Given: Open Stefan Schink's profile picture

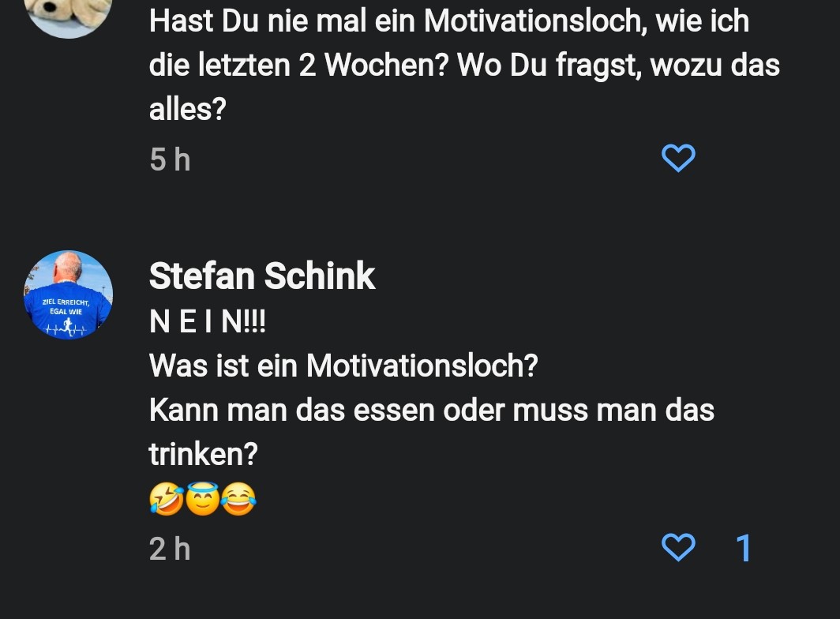Looking at the screenshot, I should [69, 294].
